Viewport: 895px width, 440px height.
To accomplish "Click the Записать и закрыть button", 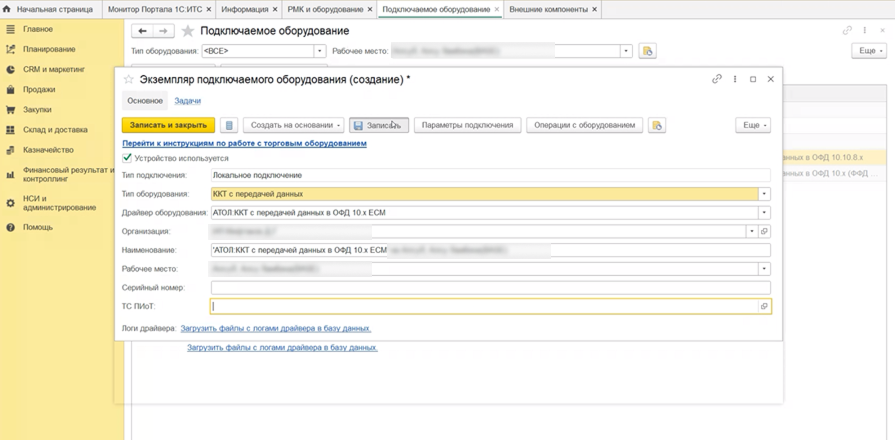I will pos(168,125).
